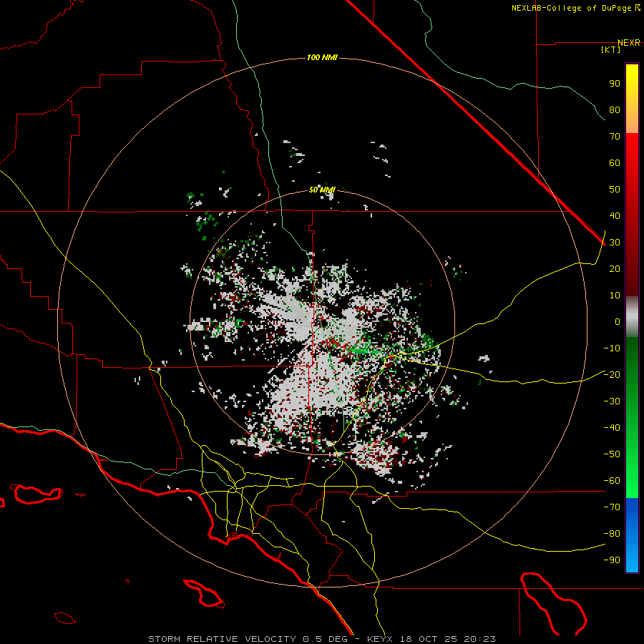Image resolution: width=644 pixels, height=644 pixels.
Task: Click the -10 value on the velocity scale
Action: click(x=612, y=348)
